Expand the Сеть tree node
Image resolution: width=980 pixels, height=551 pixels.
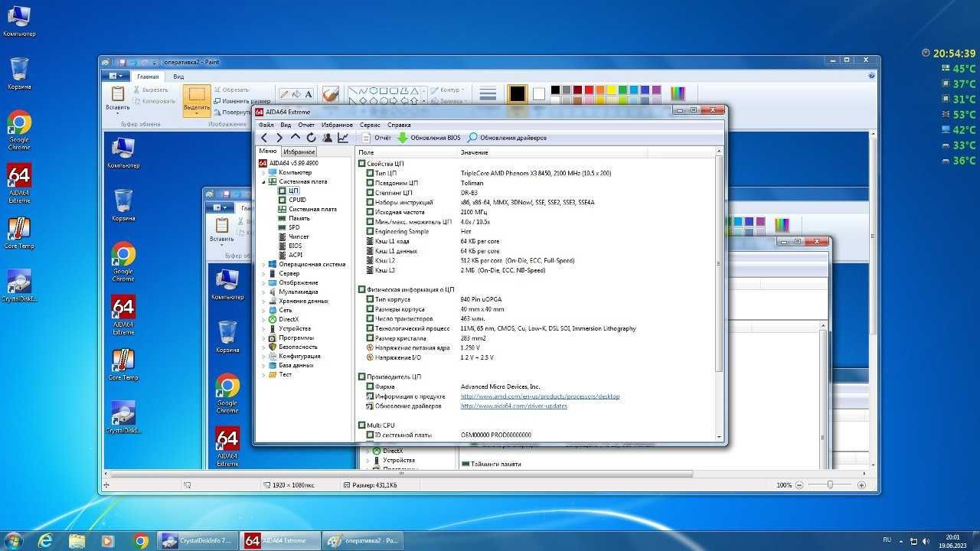263,310
